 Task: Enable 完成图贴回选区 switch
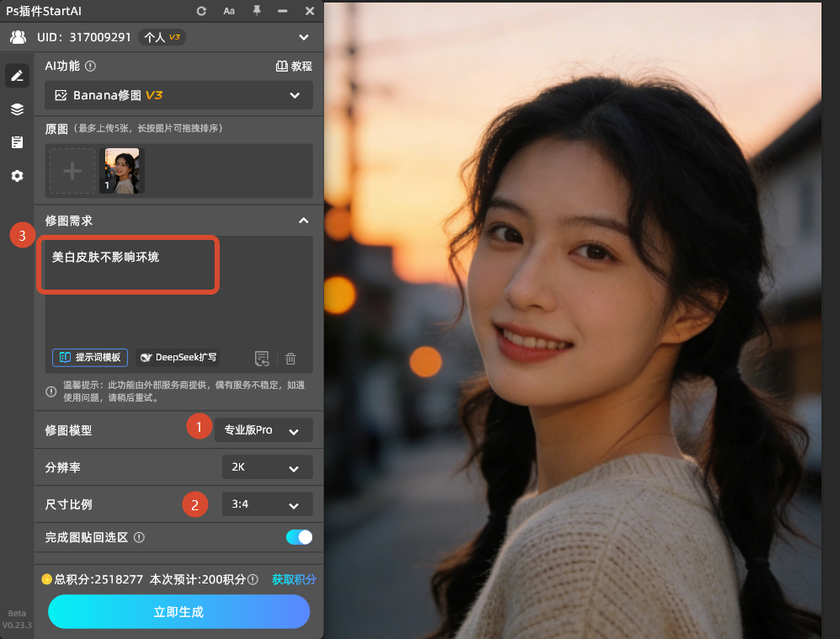[x=299, y=537]
